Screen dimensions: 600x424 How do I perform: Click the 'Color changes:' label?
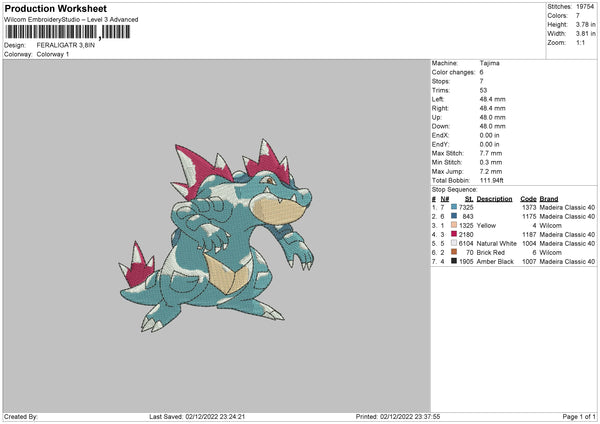coord(453,72)
